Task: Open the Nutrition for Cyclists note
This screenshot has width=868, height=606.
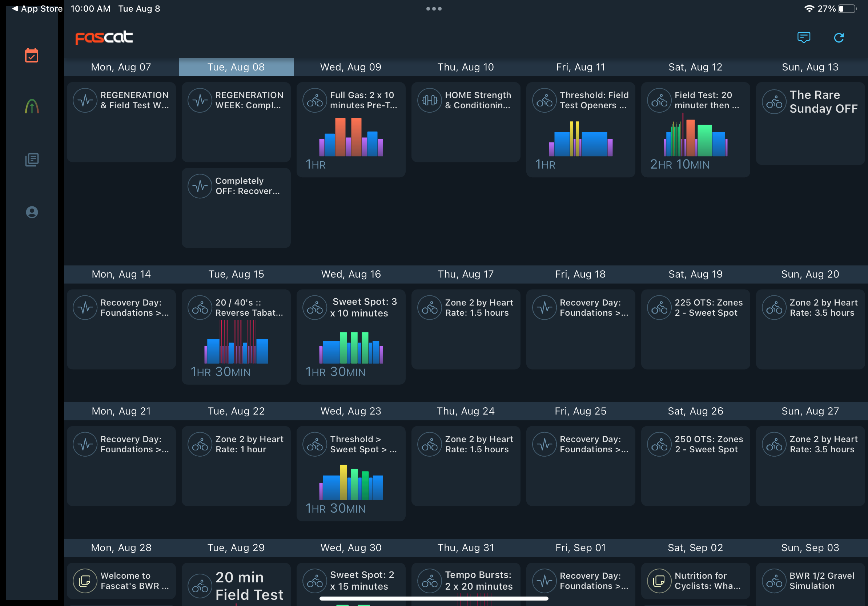Action: coord(695,581)
